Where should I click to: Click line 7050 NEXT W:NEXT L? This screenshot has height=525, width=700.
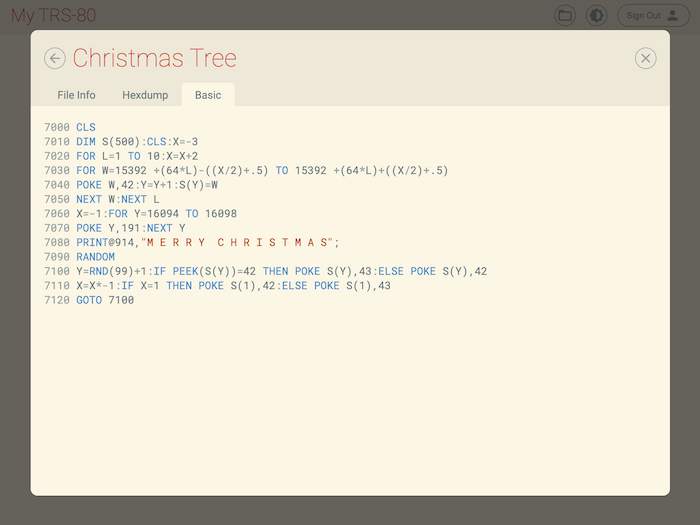pyautogui.click(x=102, y=199)
